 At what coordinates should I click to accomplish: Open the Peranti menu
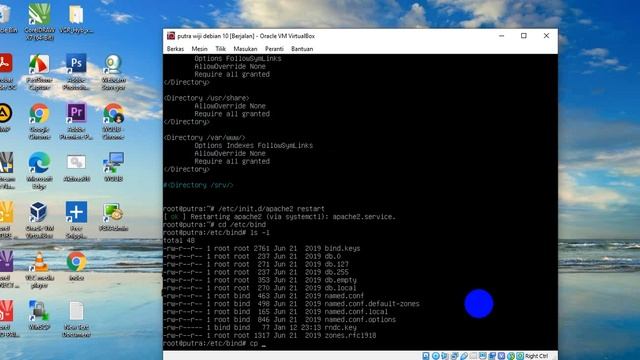(x=274, y=49)
